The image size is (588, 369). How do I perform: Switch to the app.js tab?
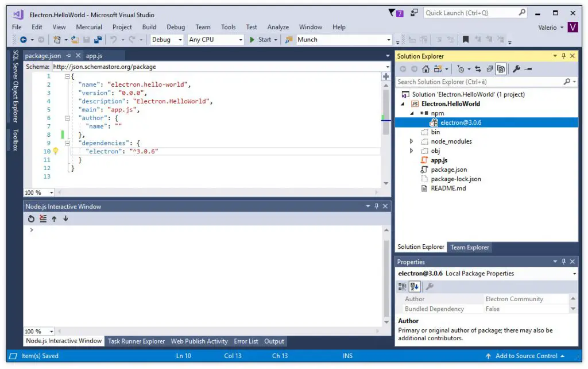pos(93,56)
